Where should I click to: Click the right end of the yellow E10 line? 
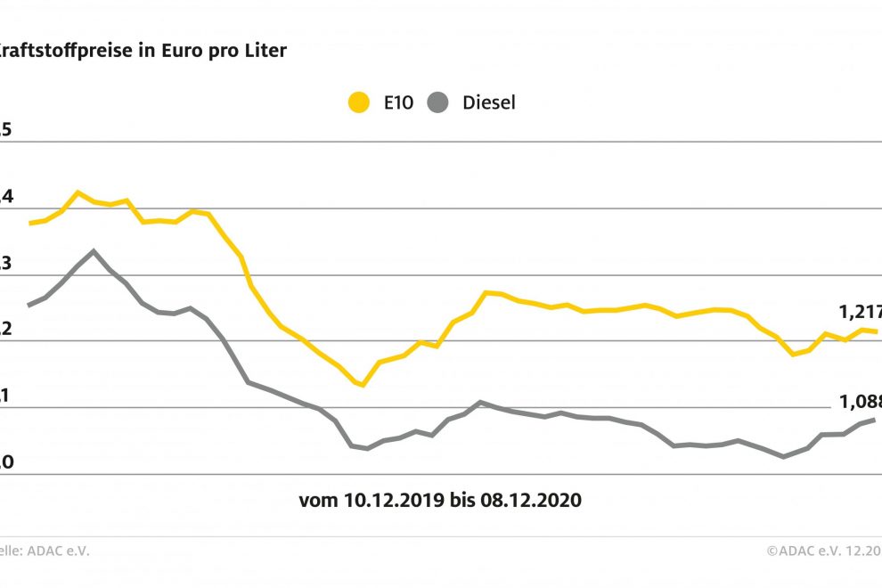tap(877, 331)
